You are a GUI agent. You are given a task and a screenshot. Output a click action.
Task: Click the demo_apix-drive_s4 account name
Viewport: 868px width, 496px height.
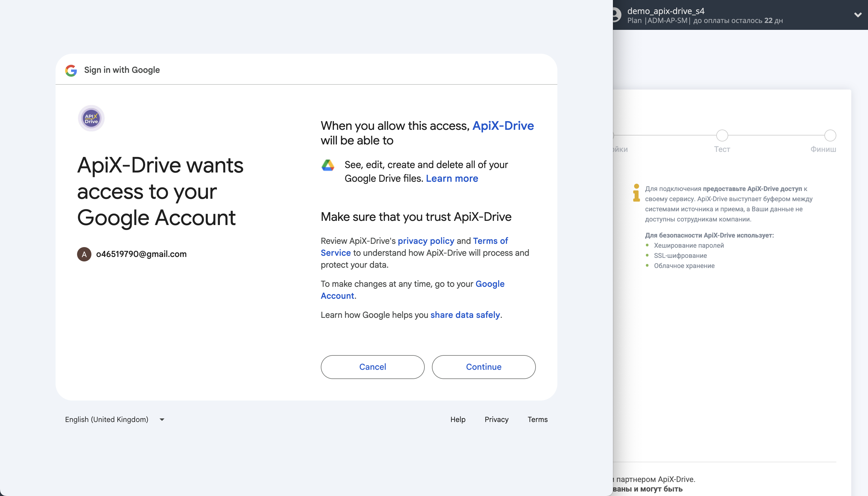[x=665, y=11]
